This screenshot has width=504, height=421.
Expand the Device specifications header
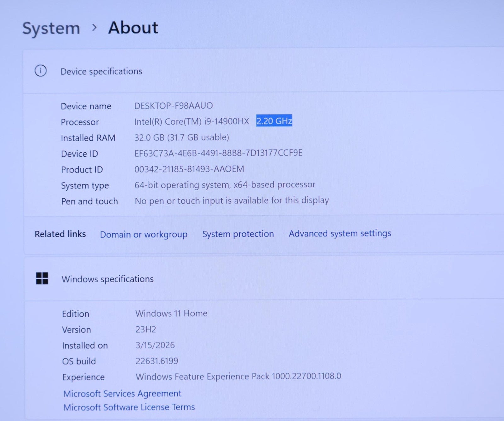(x=101, y=72)
